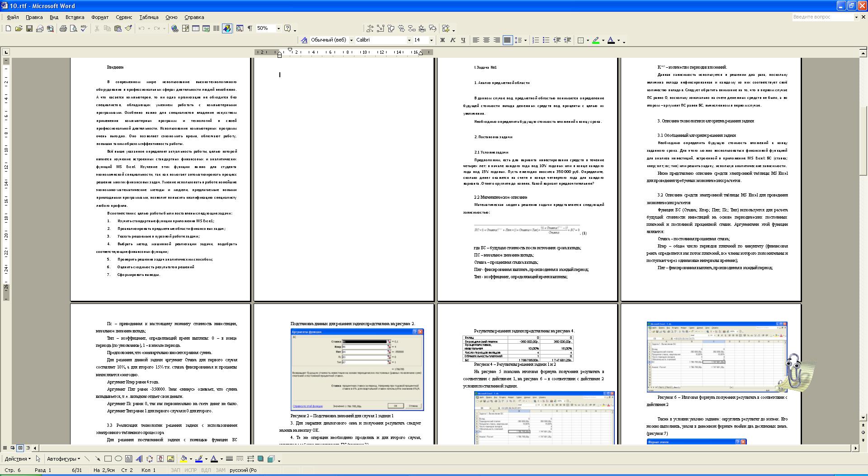Create a new blank document
The height and width of the screenshot is (476, 868).
8,28
